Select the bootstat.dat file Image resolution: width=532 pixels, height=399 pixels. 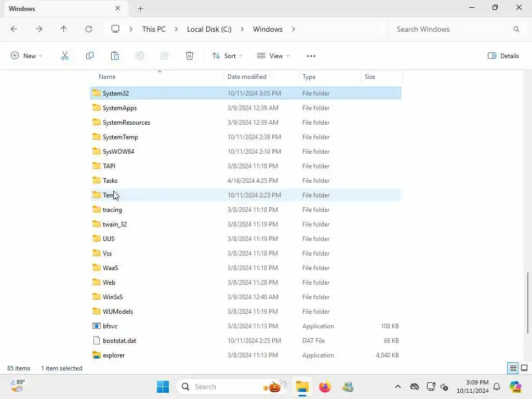246,341
